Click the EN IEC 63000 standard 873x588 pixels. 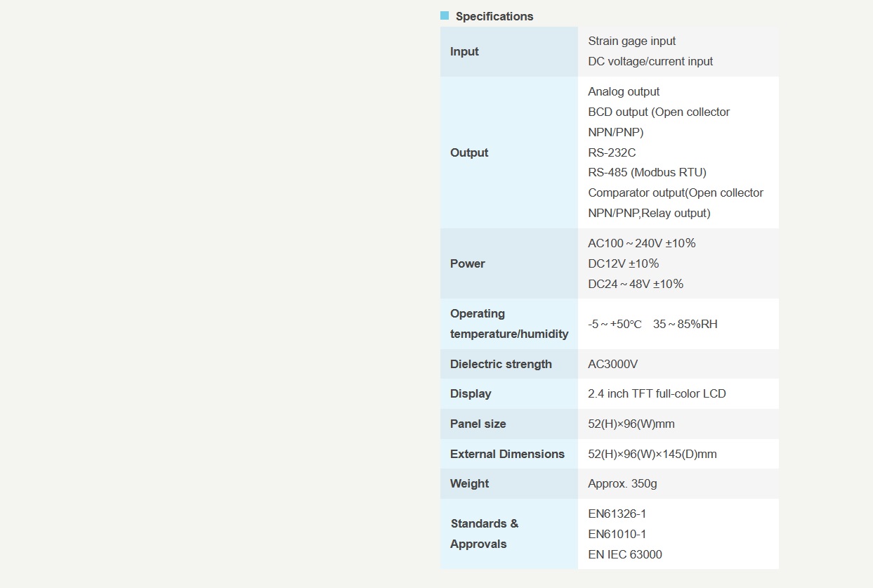(x=625, y=554)
